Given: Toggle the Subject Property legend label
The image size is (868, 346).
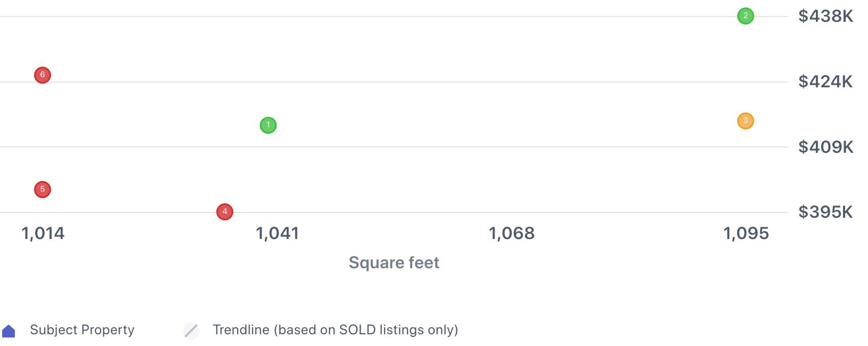Looking at the screenshot, I should click(82, 330).
